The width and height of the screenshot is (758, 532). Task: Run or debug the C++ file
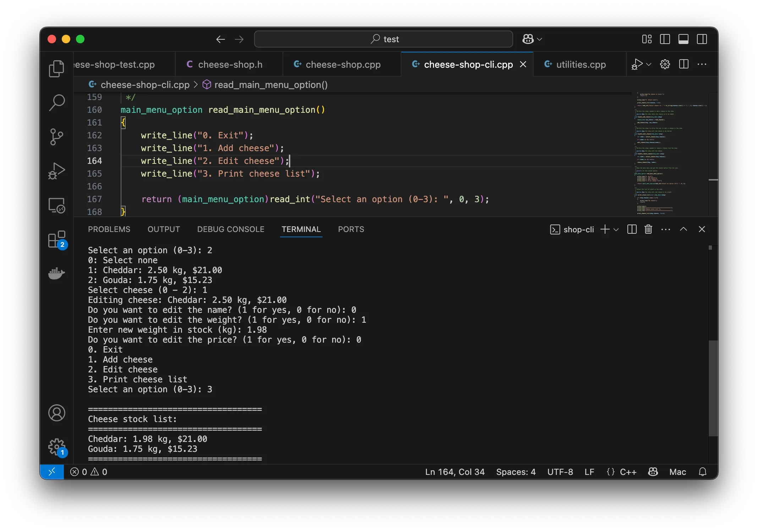click(x=637, y=64)
